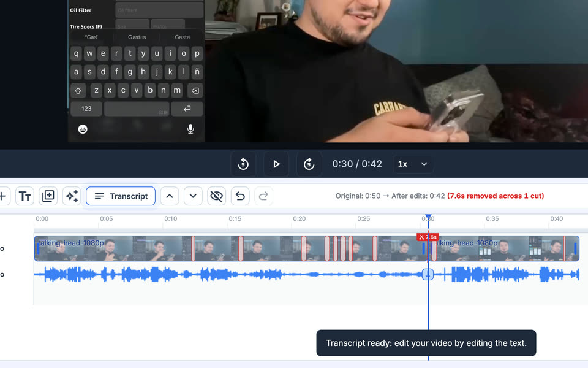Click the 0:40 mark on timeline ruler
The height and width of the screenshot is (368, 588).
coord(557,218)
